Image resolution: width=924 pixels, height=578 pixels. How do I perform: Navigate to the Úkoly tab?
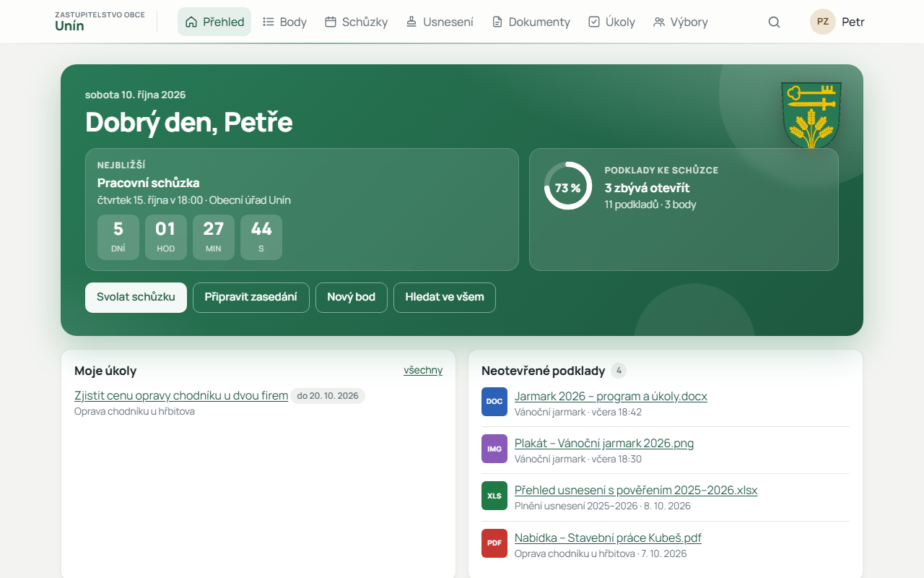point(611,22)
